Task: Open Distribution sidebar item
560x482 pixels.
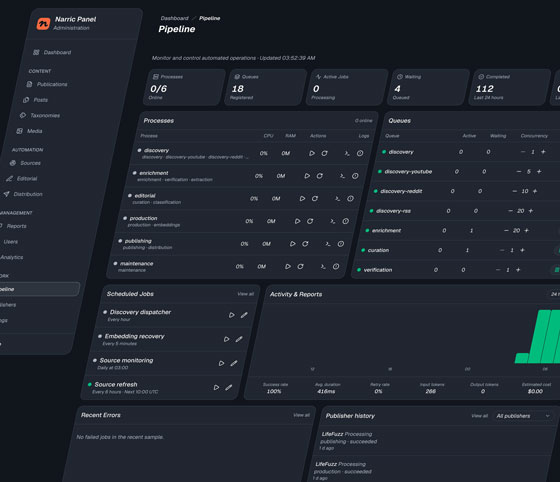Action: 24,194
